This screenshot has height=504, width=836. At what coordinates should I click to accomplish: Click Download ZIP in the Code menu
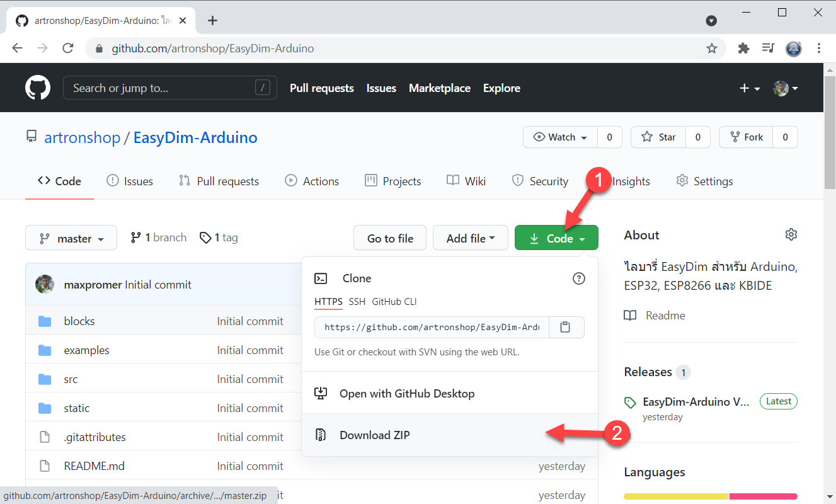[450, 435]
